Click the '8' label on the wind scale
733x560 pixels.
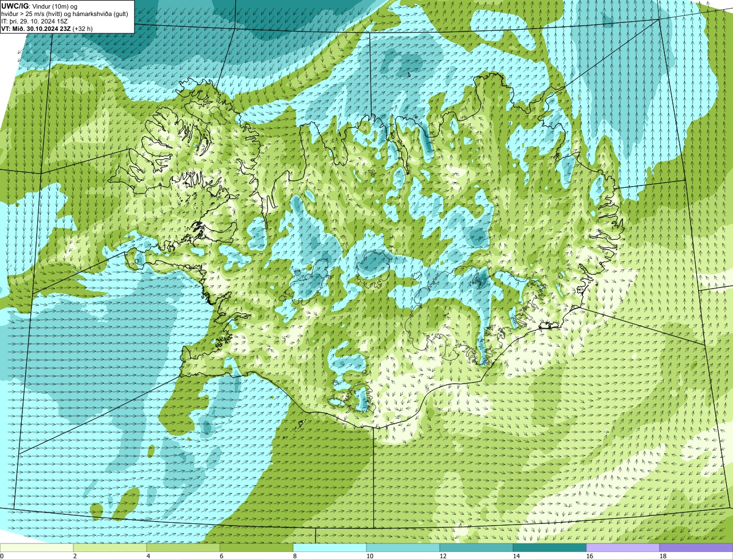[x=295, y=556]
